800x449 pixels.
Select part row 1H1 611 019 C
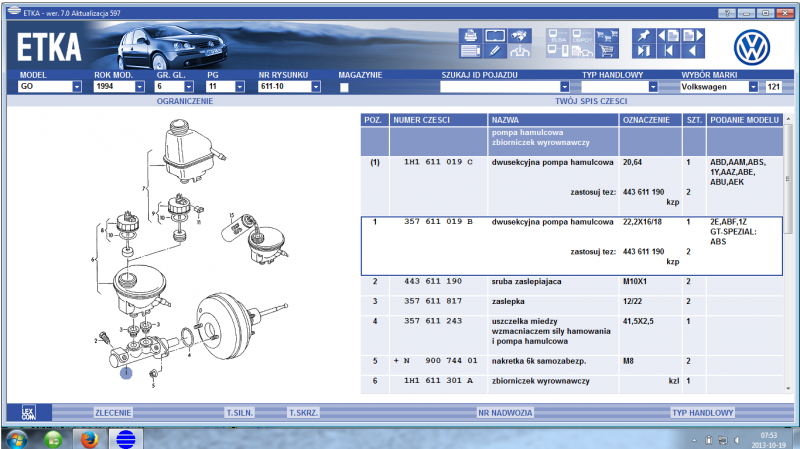tap(571, 186)
